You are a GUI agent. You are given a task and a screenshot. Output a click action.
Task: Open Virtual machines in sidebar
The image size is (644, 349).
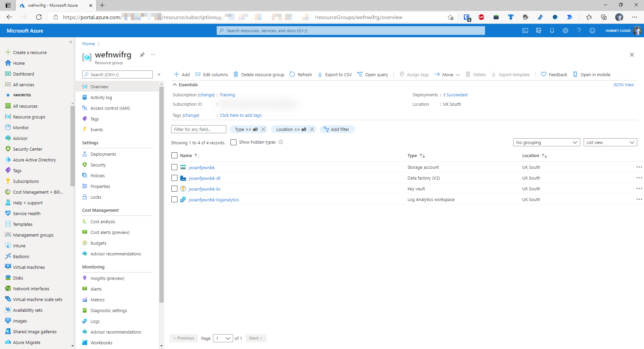(x=29, y=267)
